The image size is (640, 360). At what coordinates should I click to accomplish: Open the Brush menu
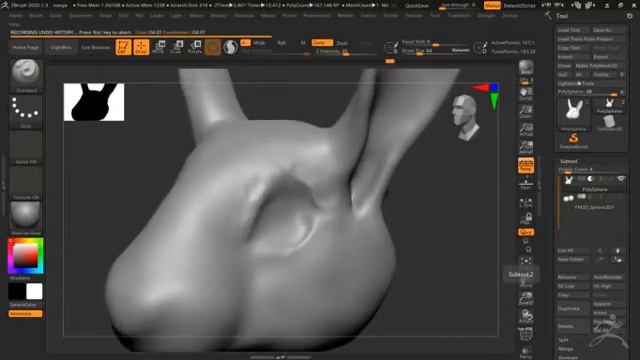point(36,16)
